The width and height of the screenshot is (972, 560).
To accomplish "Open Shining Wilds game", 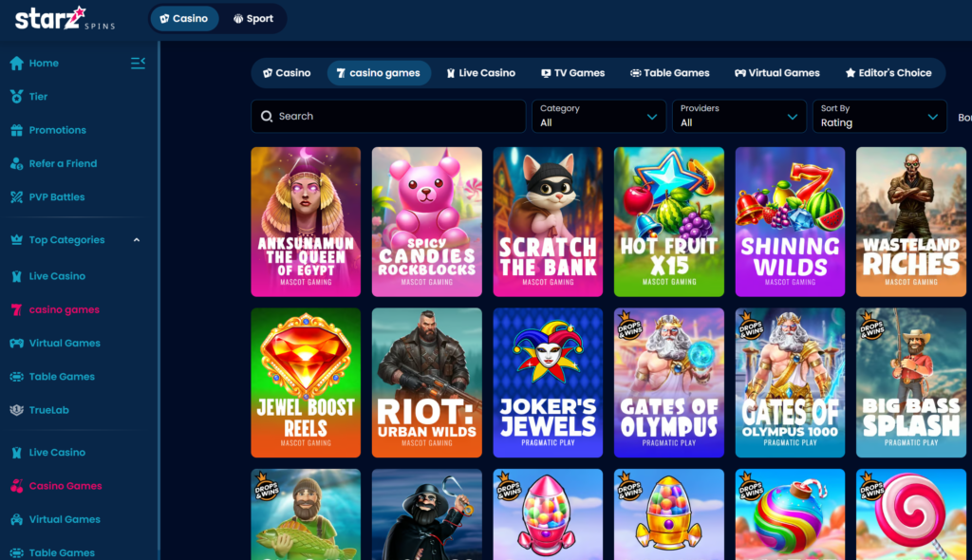I will (790, 222).
